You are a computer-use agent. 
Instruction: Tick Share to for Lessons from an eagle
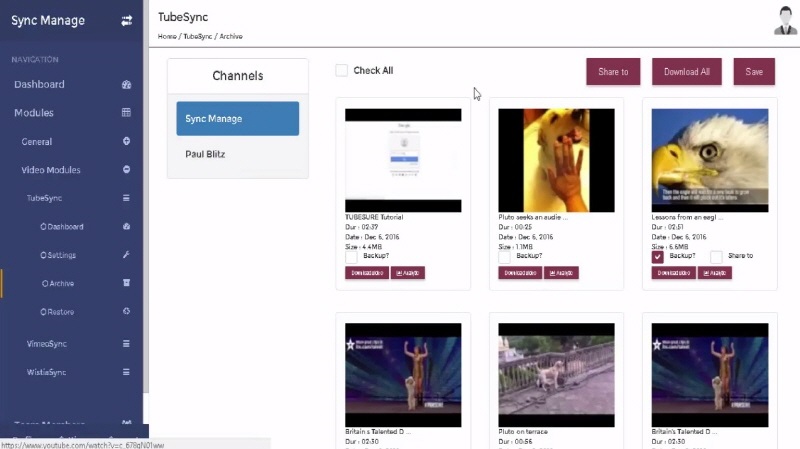pos(716,257)
